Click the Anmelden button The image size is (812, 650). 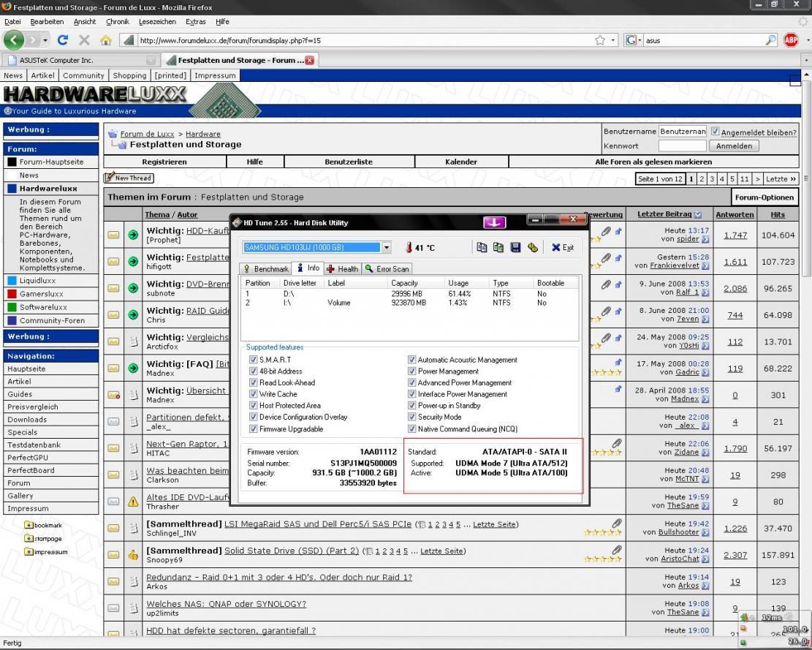734,146
